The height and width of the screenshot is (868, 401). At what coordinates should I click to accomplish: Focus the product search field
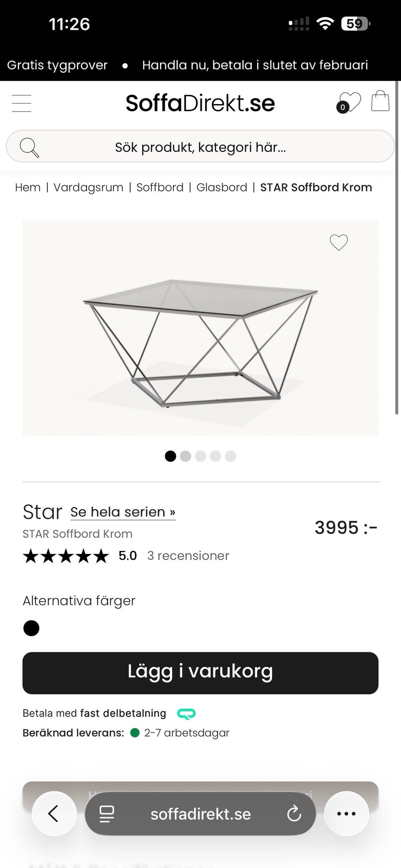coord(200,148)
